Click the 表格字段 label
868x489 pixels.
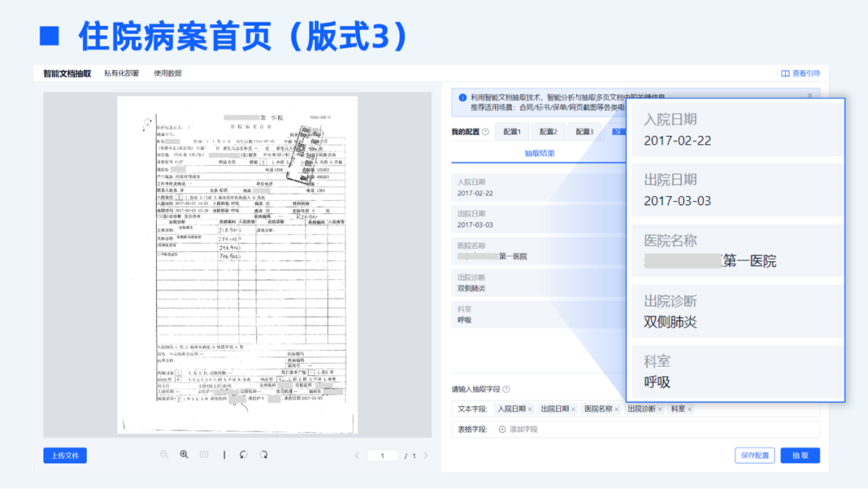pos(473,429)
